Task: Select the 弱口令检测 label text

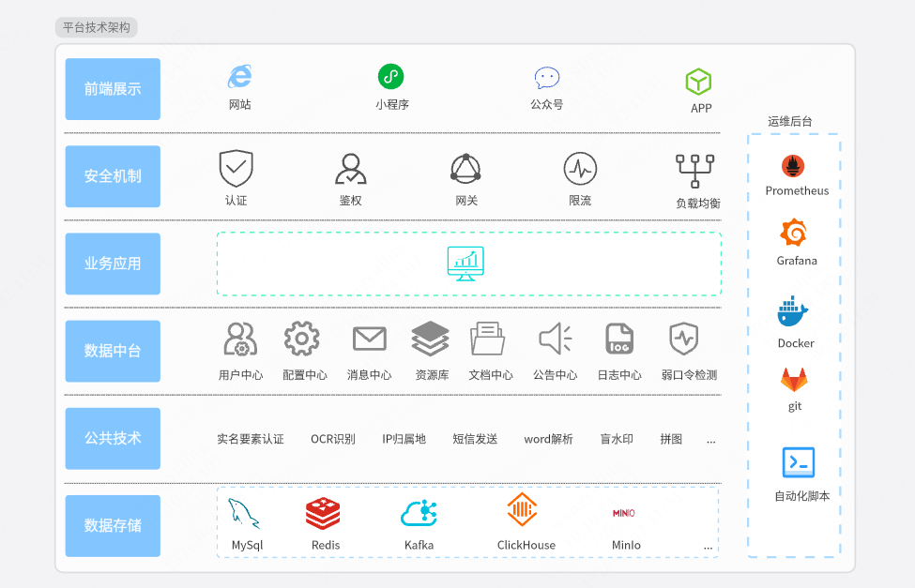Action: tap(689, 375)
